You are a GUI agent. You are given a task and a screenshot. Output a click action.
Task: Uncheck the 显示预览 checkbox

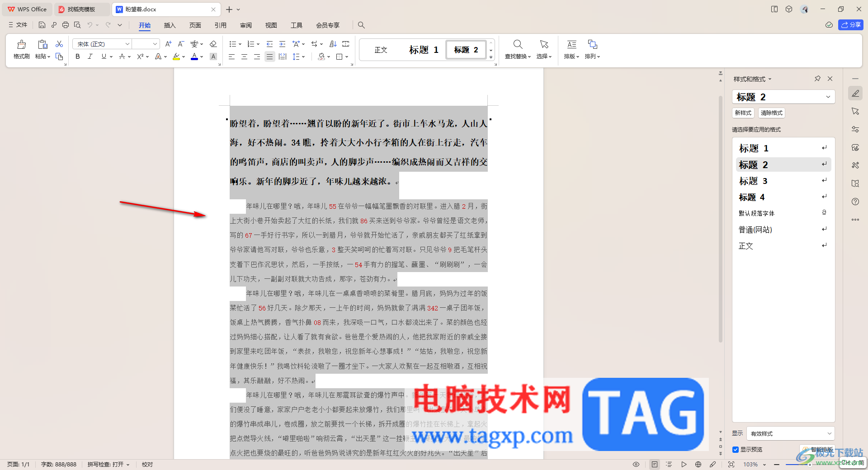click(x=736, y=450)
